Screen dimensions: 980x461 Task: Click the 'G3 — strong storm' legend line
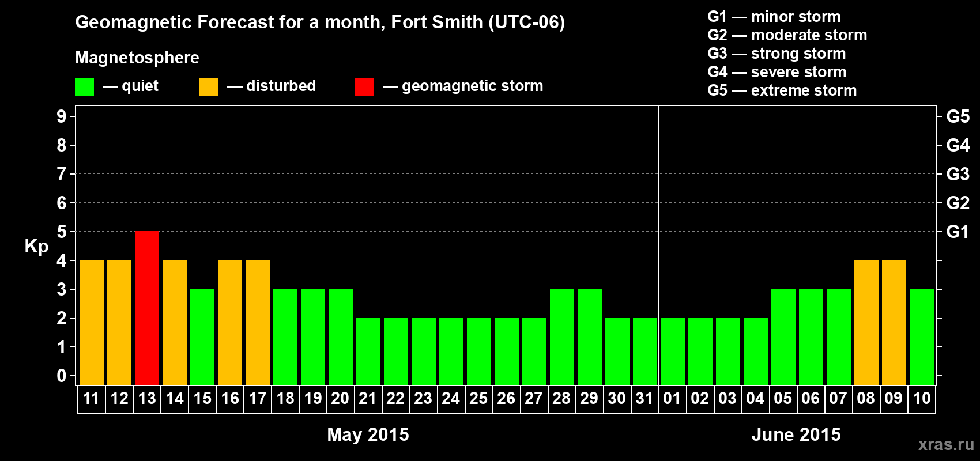777,54
